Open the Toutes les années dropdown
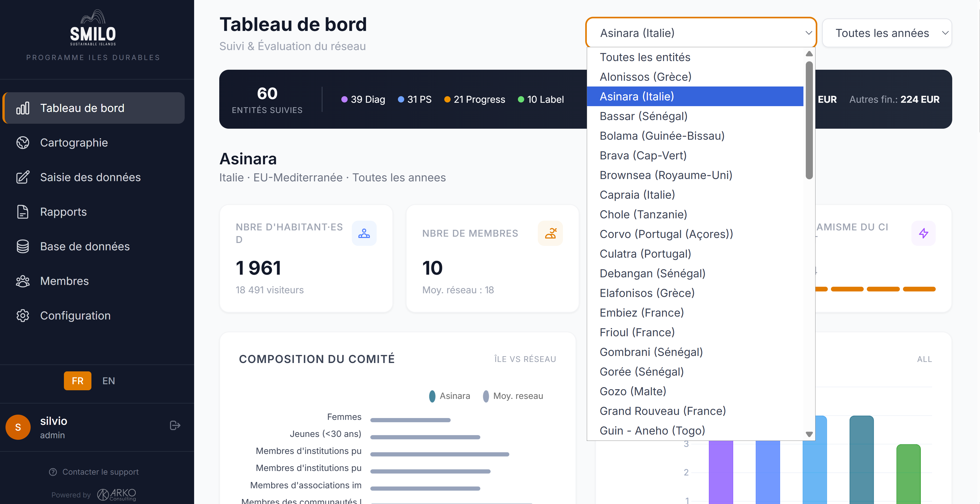 tap(887, 33)
